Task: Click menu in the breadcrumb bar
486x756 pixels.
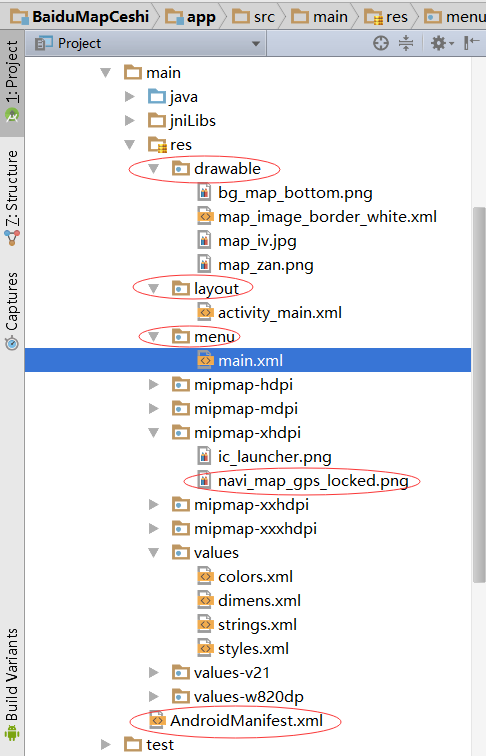Action: tap(455, 17)
